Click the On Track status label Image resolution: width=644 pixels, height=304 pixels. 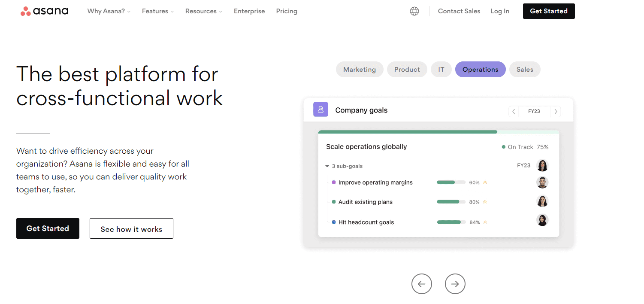pyautogui.click(x=520, y=147)
